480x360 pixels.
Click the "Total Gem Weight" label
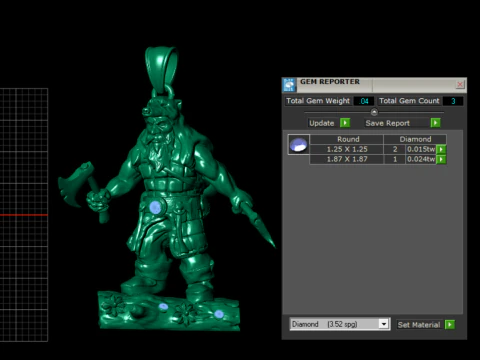coord(318,101)
